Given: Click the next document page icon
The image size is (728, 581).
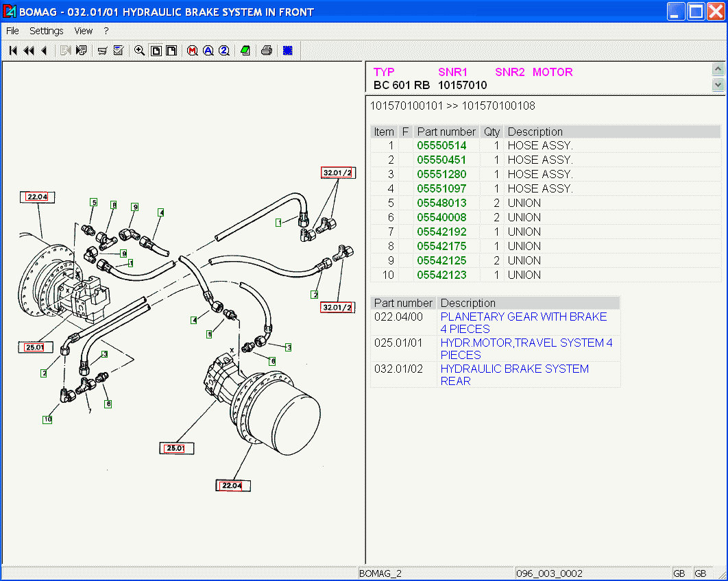Looking at the screenshot, I should click(x=82, y=51).
